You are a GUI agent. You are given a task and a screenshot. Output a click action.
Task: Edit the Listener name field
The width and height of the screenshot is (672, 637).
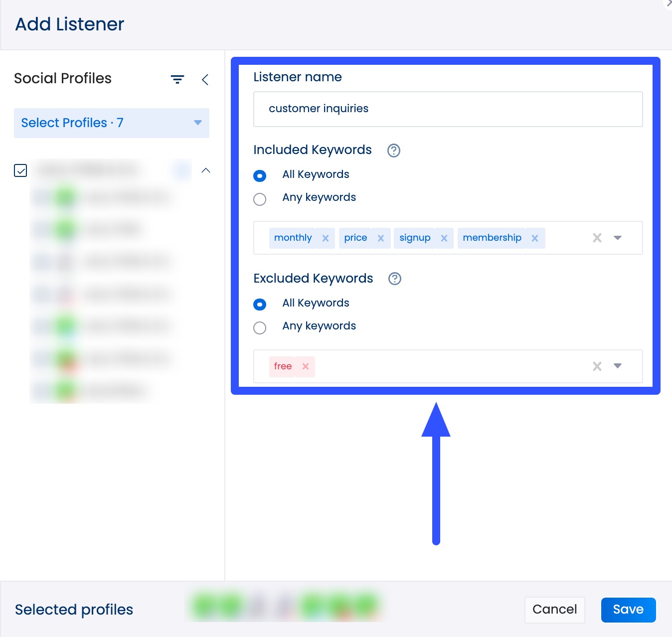(x=448, y=109)
